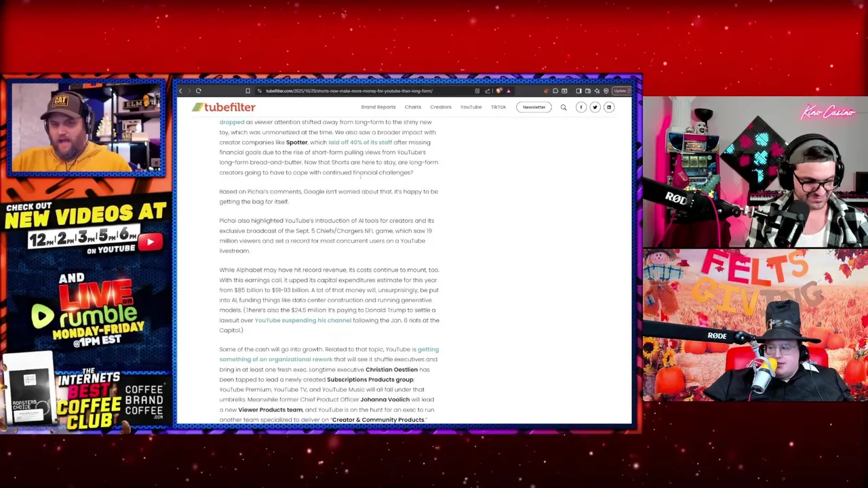Click the Feltsgiving webcam feed
868x488 pixels.
(x=755, y=325)
